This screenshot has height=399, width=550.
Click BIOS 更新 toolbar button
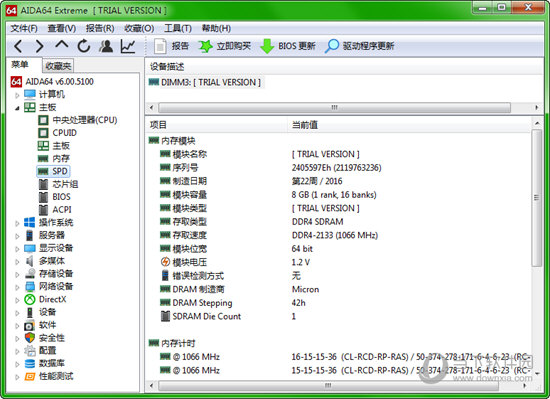tap(288, 46)
